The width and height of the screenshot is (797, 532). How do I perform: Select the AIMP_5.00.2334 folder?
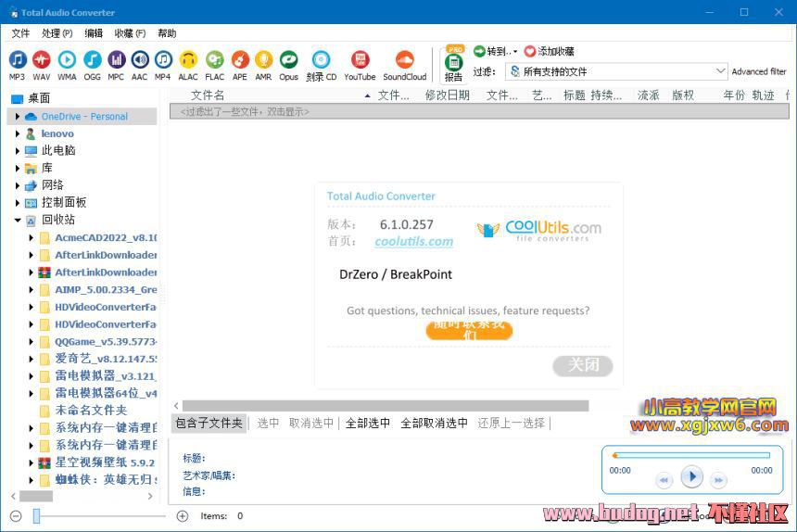106,289
